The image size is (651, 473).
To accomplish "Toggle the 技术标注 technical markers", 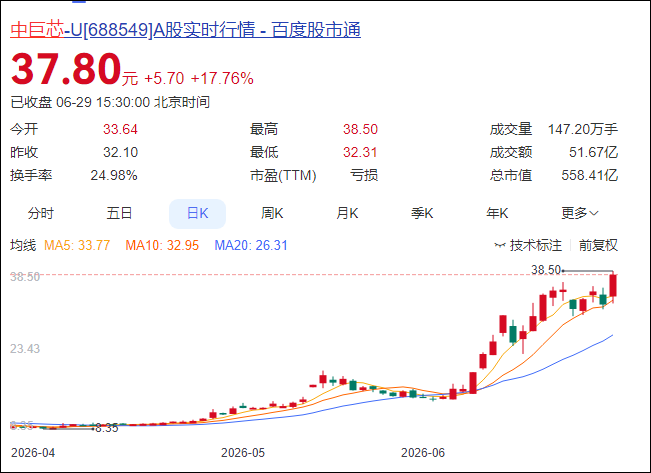I will (x=528, y=245).
